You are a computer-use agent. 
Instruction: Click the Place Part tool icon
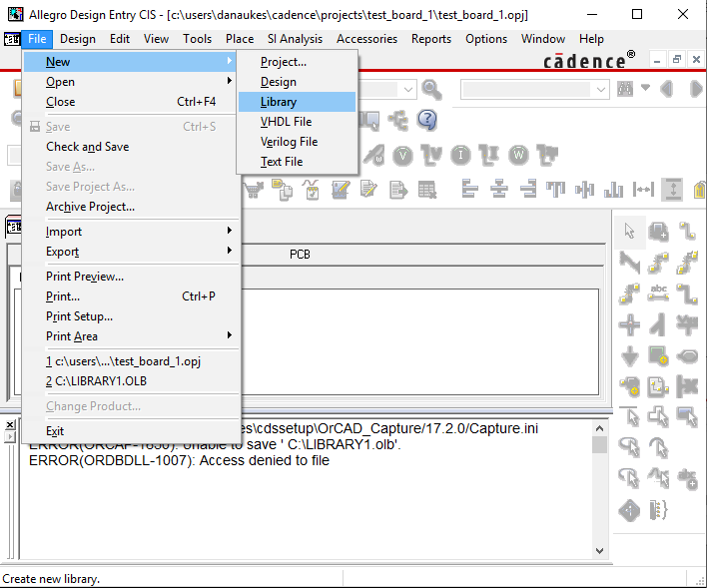point(658,232)
